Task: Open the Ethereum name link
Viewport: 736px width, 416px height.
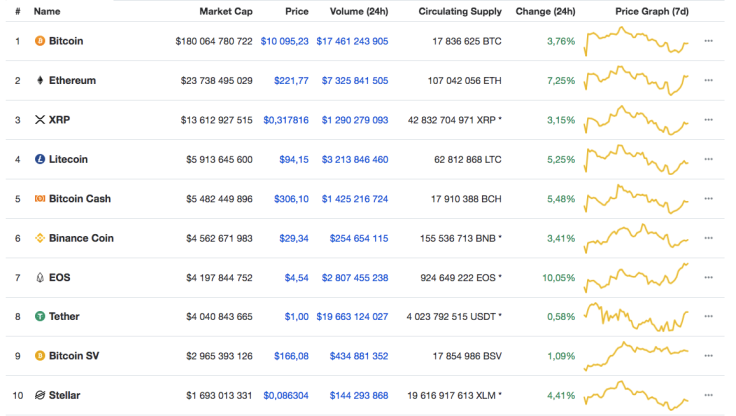Action: click(72, 80)
